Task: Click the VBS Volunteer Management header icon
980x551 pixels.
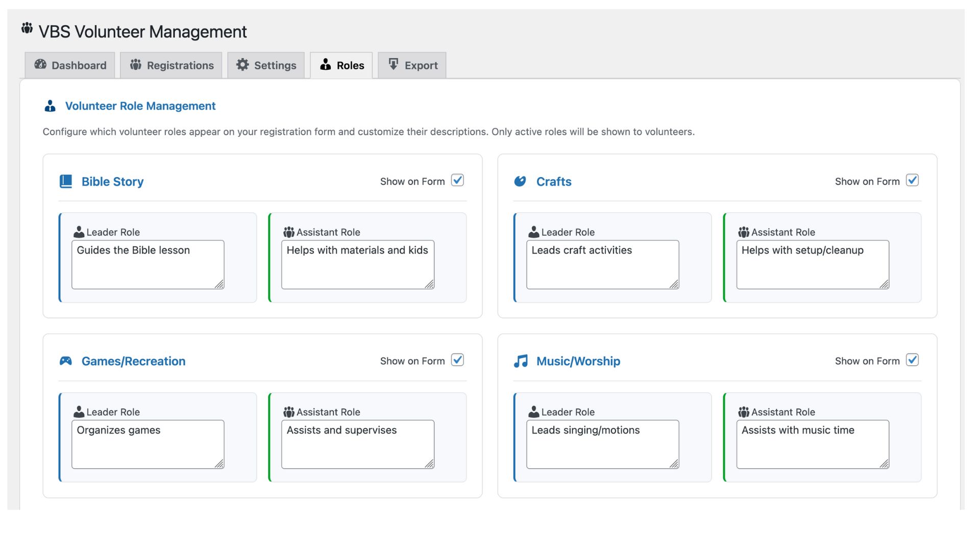Action: (x=27, y=29)
